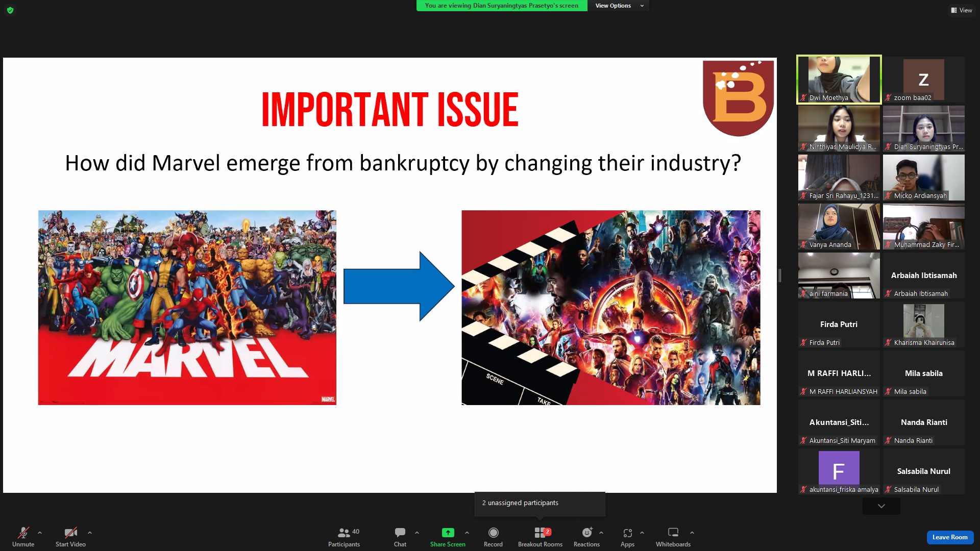Open the Participants panel icon
Image resolution: width=980 pixels, height=551 pixels.
[x=344, y=533]
